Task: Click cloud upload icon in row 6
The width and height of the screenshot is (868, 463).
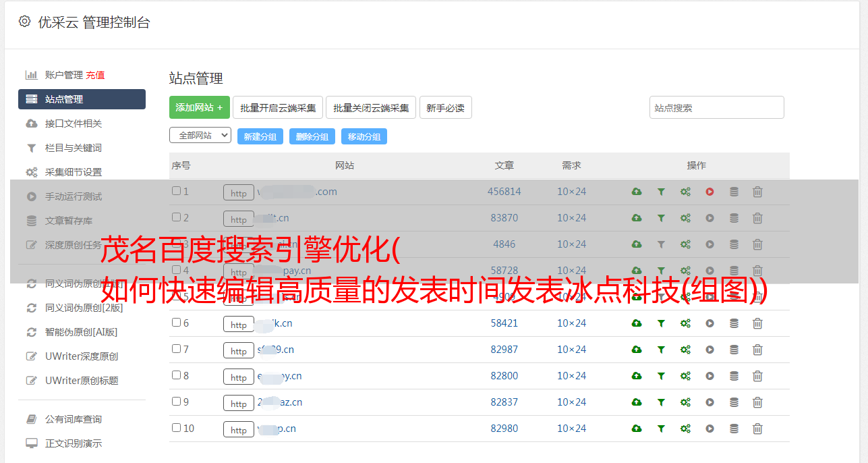Action: (x=637, y=323)
